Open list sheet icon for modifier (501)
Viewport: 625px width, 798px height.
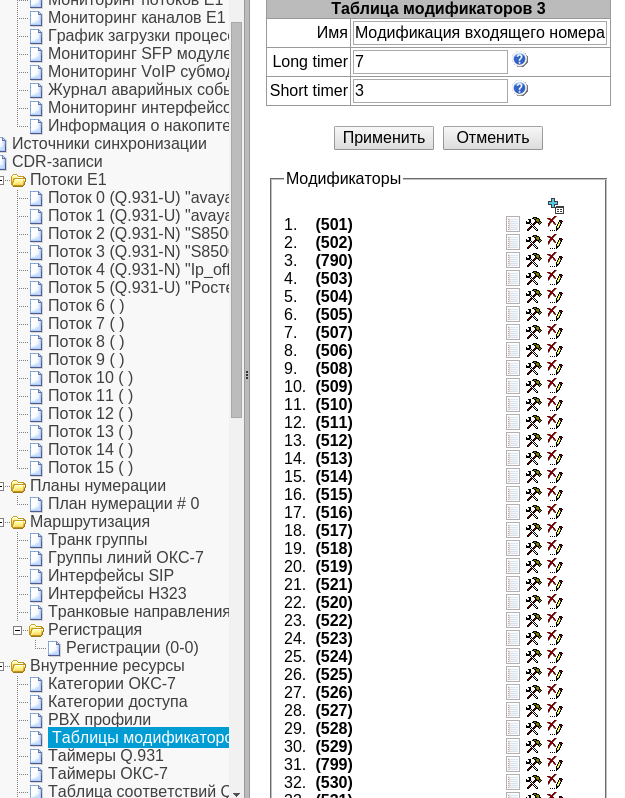[x=513, y=224]
